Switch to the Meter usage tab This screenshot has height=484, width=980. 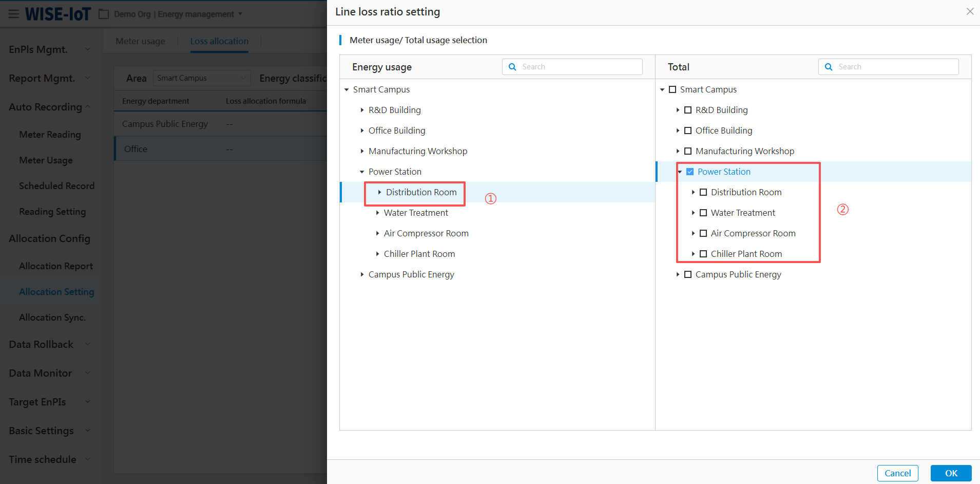[x=140, y=41]
